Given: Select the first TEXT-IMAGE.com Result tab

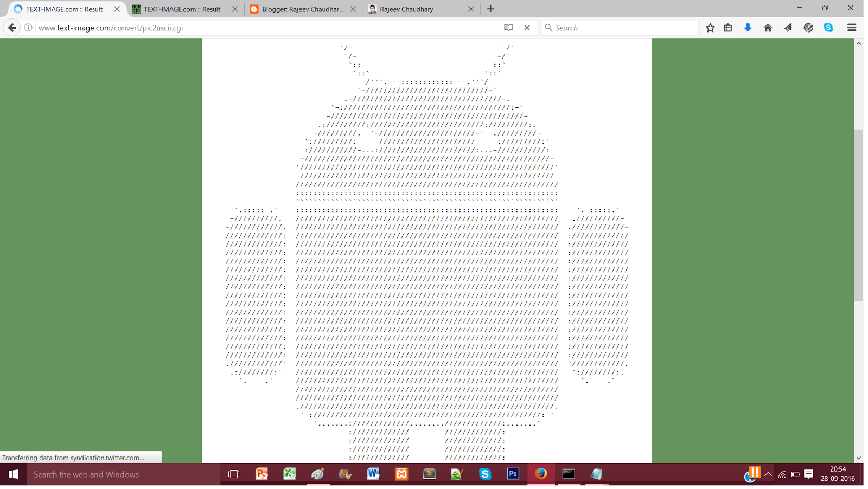Looking at the screenshot, I should click(65, 9).
